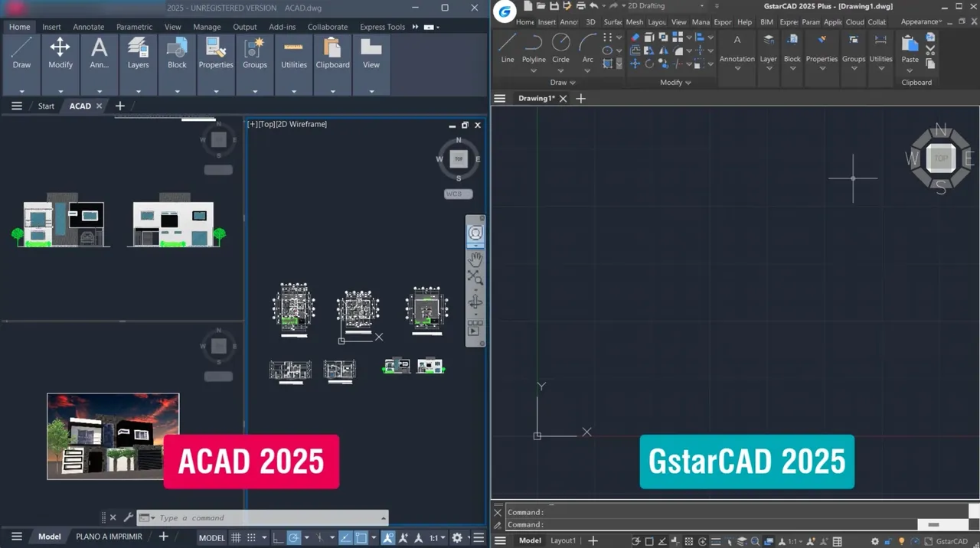Click the Erase tool in GstarCAD Modify panel
The width and height of the screenshot is (980, 548).
[635, 37]
